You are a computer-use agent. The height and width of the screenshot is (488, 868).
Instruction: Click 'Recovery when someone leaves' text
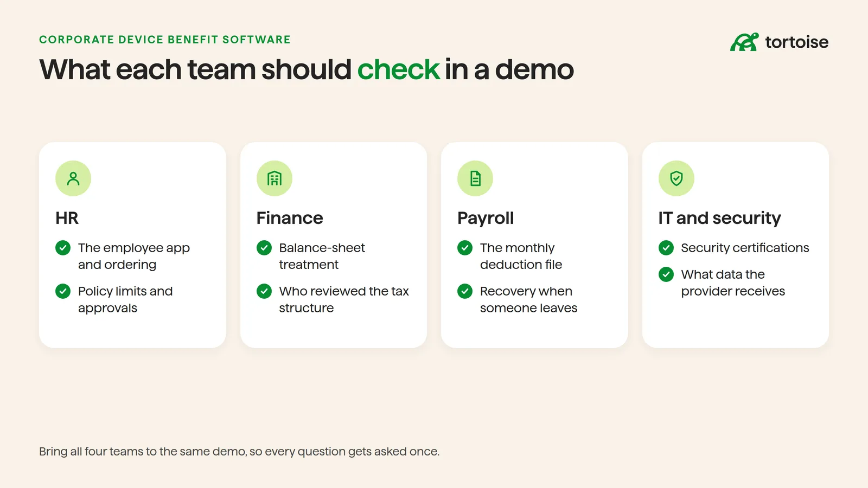point(528,299)
